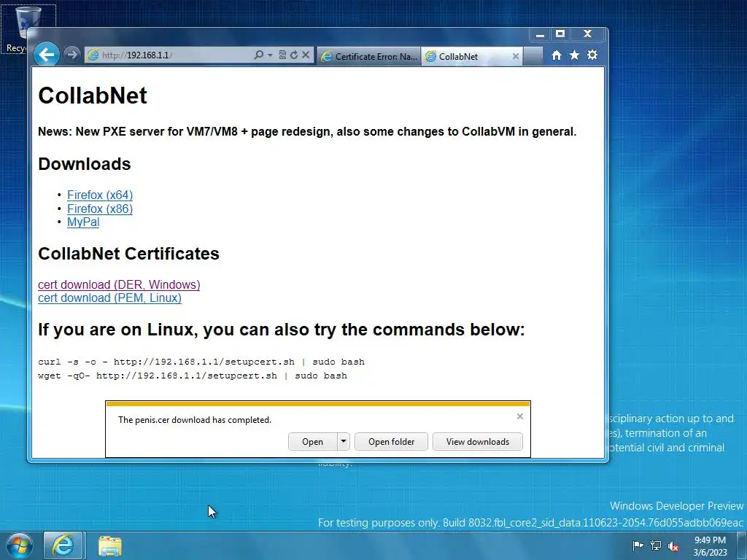Click the network tray icon

point(656,545)
